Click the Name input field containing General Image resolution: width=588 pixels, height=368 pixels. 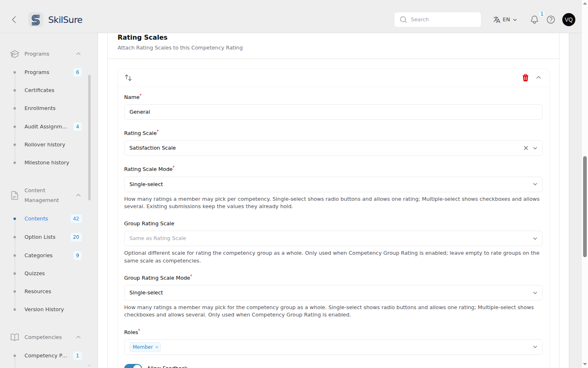[x=333, y=112]
